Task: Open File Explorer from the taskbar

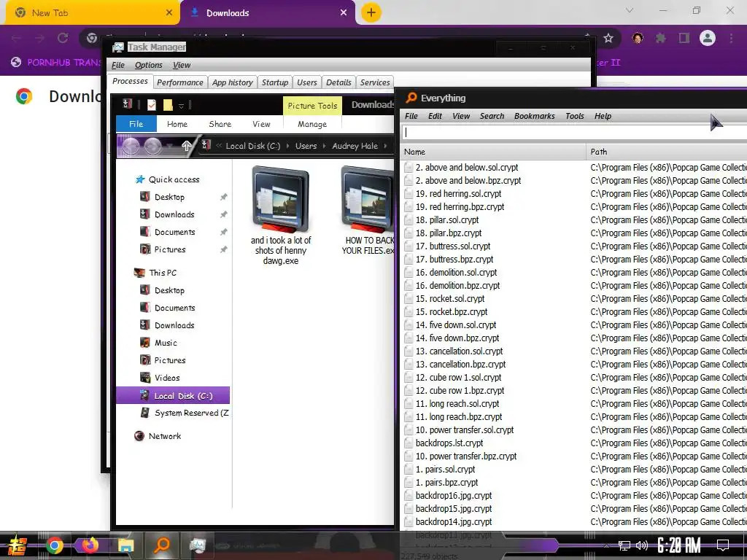Action: point(125,545)
